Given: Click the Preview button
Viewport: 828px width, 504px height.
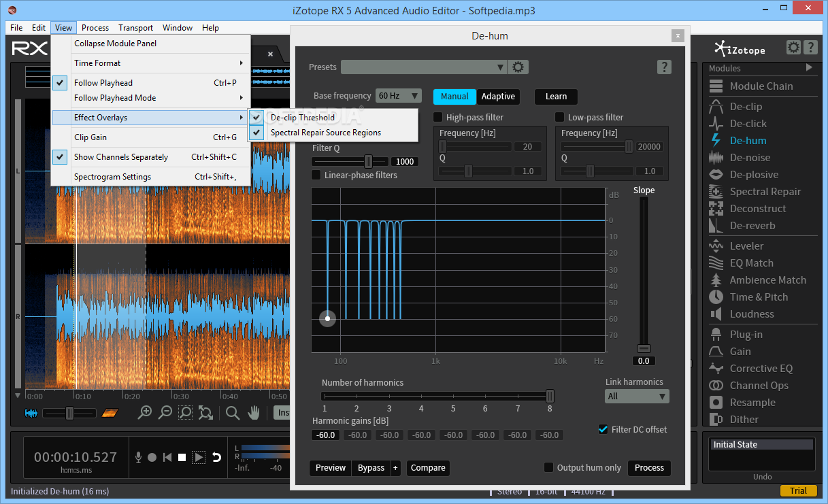Looking at the screenshot, I should (331, 468).
